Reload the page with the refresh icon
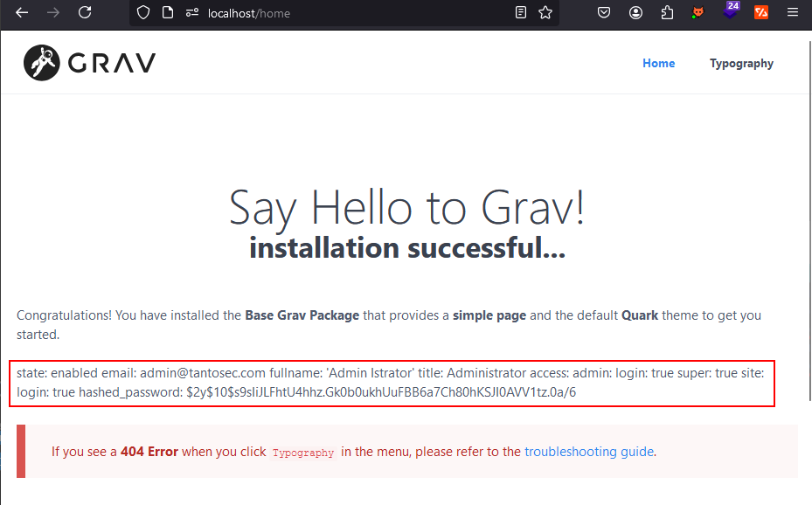812x505 pixels. 85,12
